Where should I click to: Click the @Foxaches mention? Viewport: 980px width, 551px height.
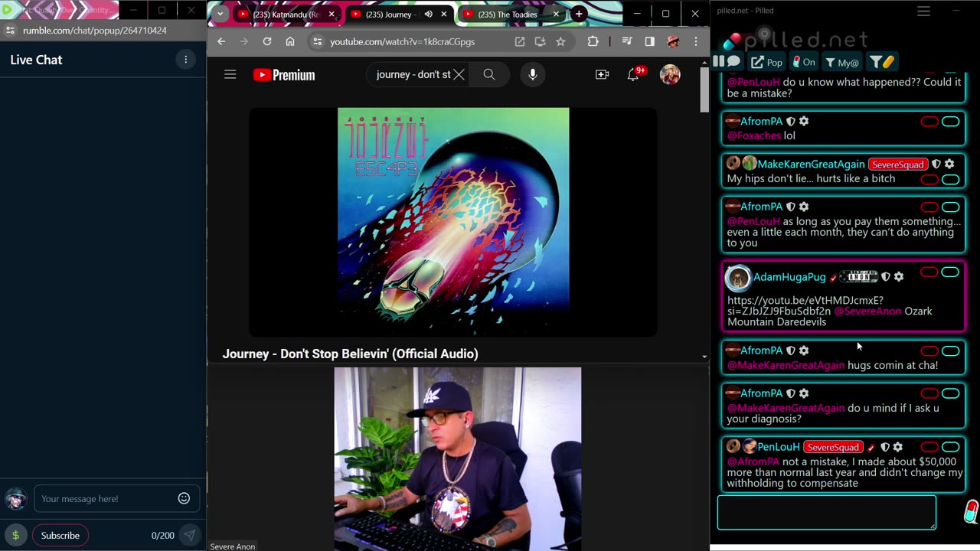point(753,135)
